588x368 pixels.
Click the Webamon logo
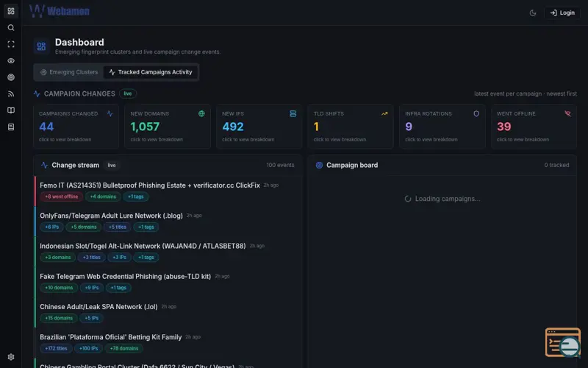(60, 11)
